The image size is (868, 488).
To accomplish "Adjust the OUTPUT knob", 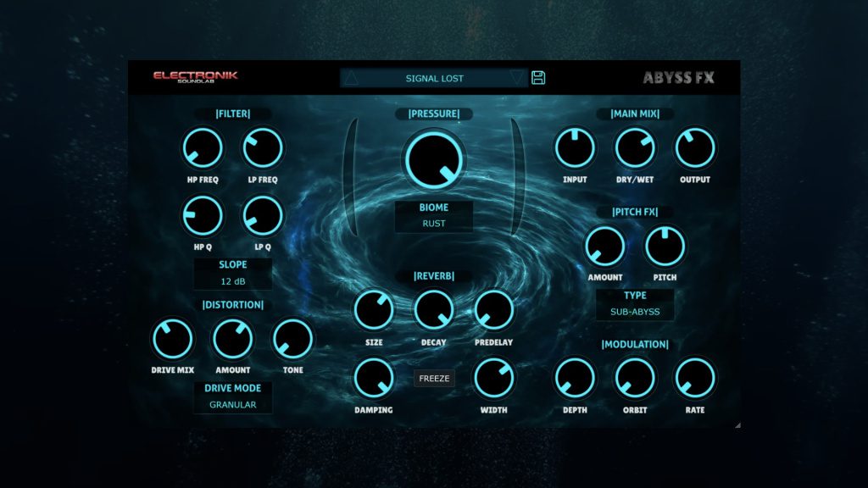I will [x=695, y=147].
